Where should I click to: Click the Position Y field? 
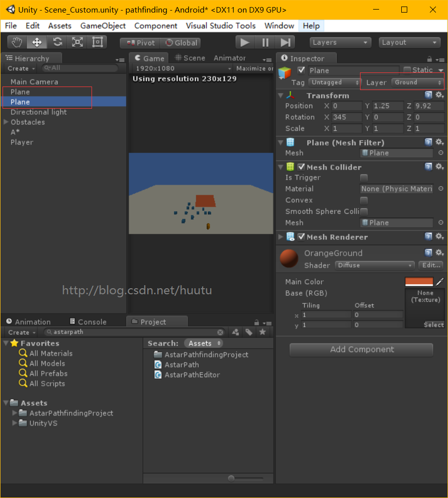[388, 106]
